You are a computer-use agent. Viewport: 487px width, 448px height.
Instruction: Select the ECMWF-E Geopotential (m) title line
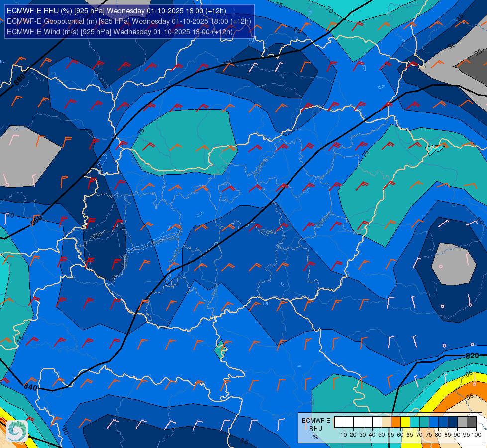pyautogui.click(x=129, y=21)
